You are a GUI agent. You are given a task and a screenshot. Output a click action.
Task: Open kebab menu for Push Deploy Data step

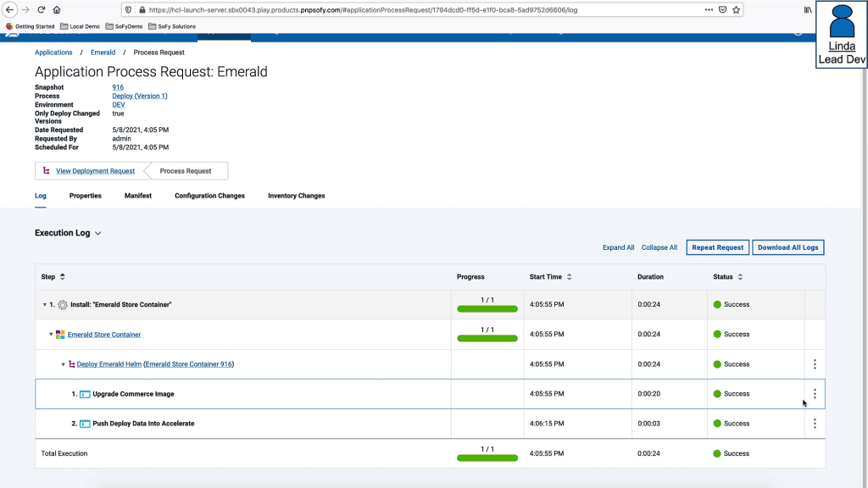pos(815,424)
